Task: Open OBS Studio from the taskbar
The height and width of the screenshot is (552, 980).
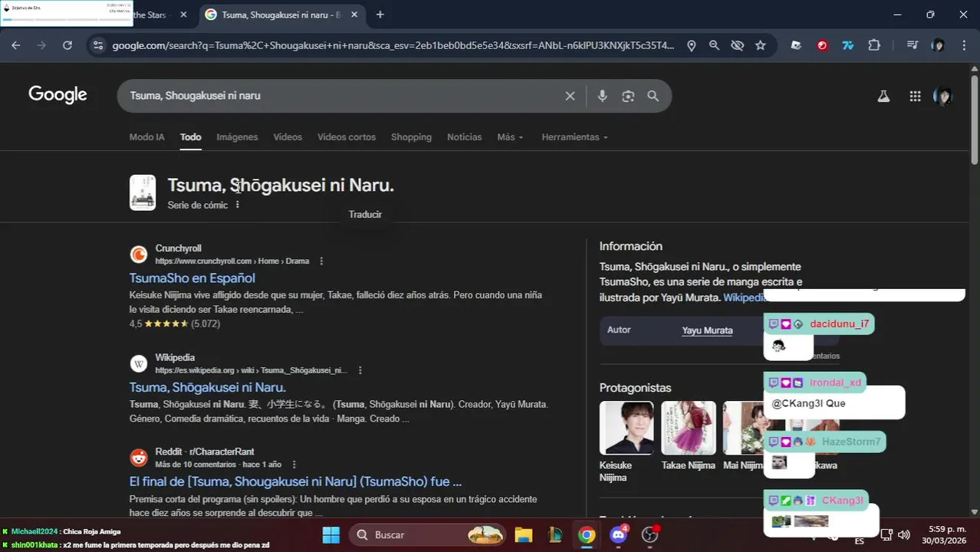Action: [x=650, y=534]
